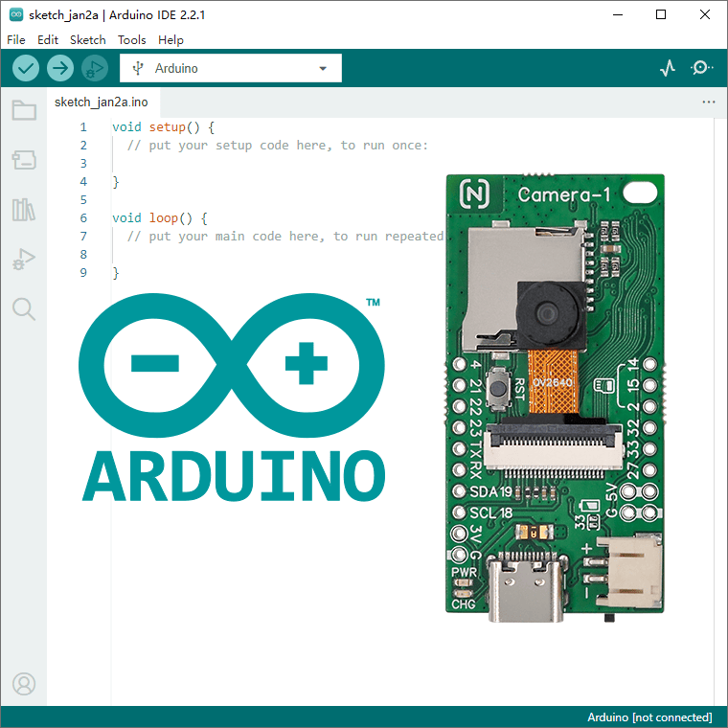728x728 pixels.
Task: Open the Edit menu
Action: [x=48, y=40]
